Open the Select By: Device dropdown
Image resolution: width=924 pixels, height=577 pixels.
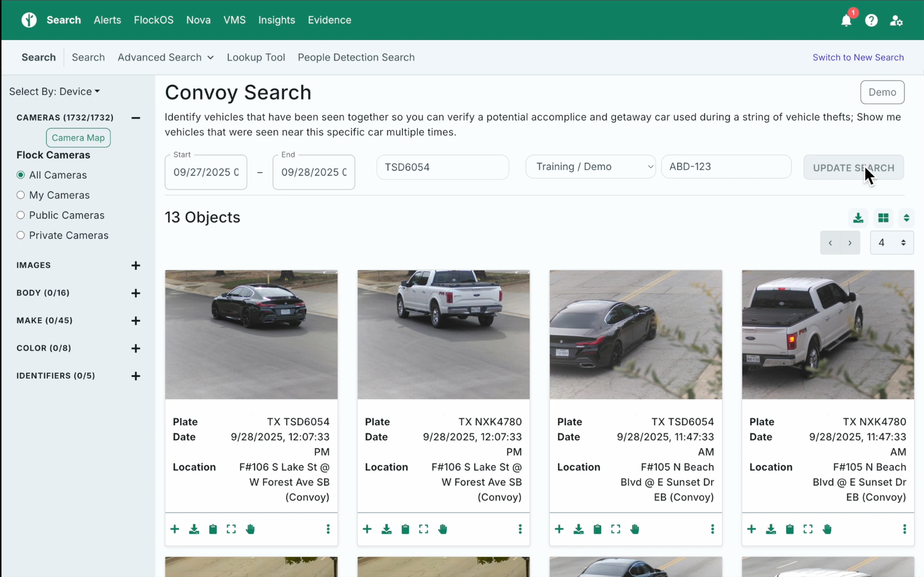[x=54, y=92]
